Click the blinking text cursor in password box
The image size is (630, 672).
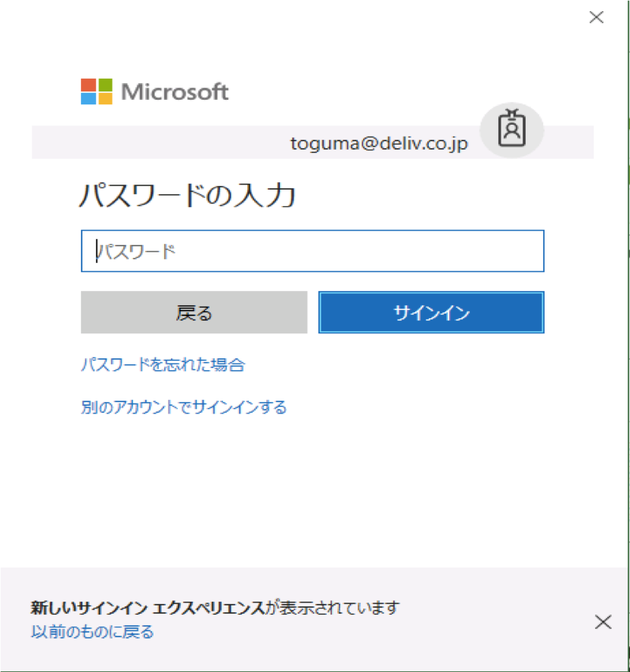(97, 251)
